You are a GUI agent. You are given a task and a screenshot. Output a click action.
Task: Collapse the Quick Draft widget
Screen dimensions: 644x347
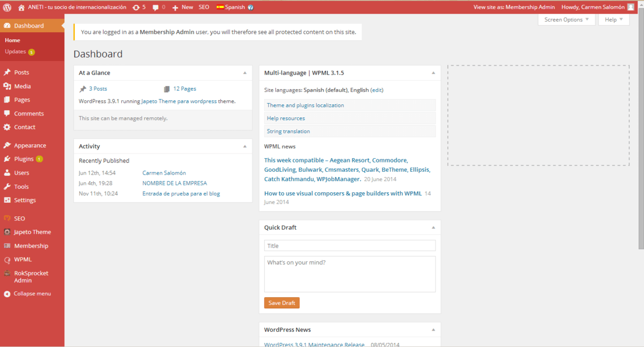433,227
